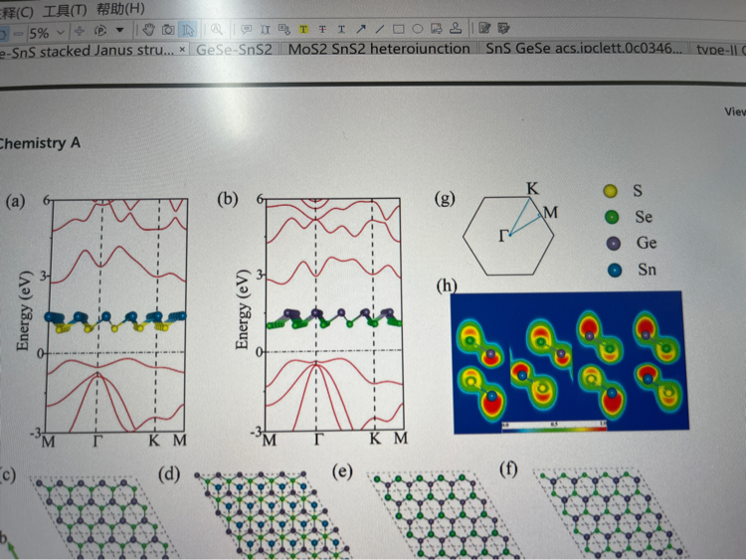
Task: Select the Rectangle drawing tool
Action: pos(399,29)
